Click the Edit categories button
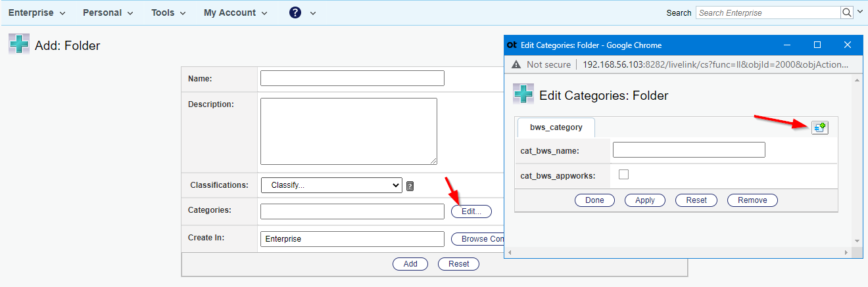The image size is (868, 287). click(471, 211)
